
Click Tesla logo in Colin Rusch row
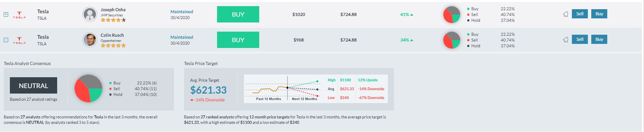coord(19,40)
